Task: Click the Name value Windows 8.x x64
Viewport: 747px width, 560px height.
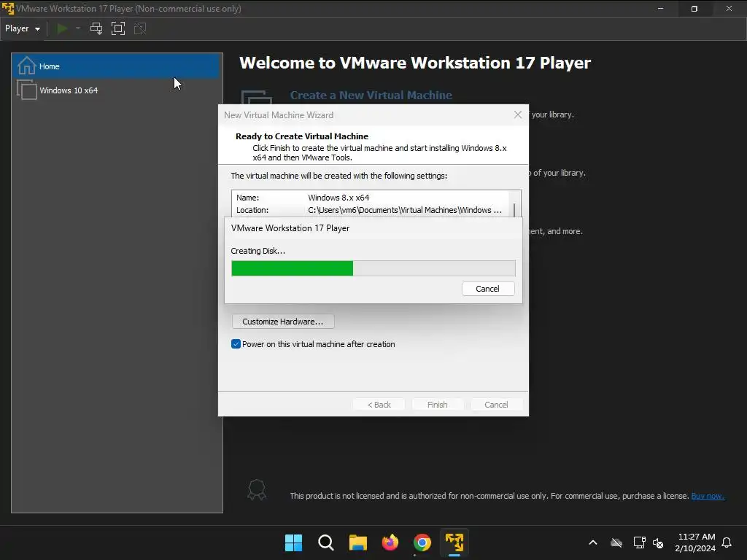Action: point(338,198)
